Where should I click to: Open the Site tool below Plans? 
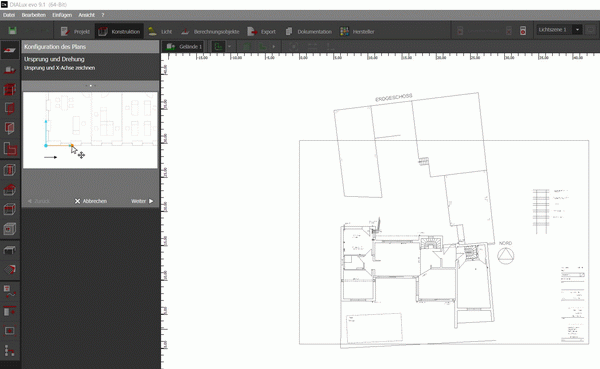(x=10, y=70)
